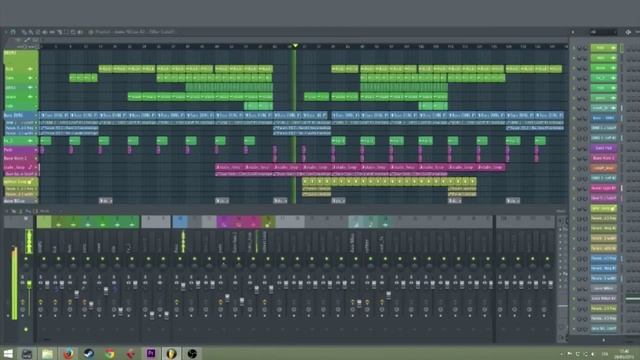Open the Channel rack filter dropdown

click(604, 31)
